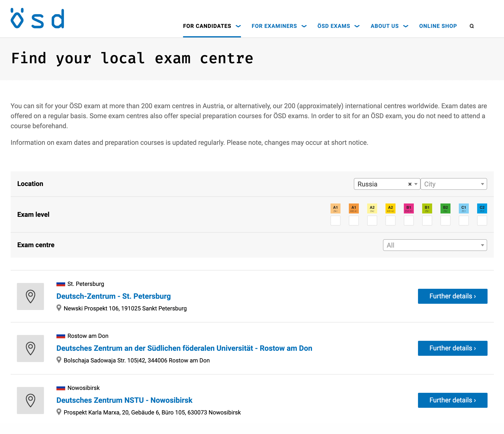Click Further details for St. Petersburg
Image resolution: width=504 pixels, height=434 pixels.
tap(453, 296)
